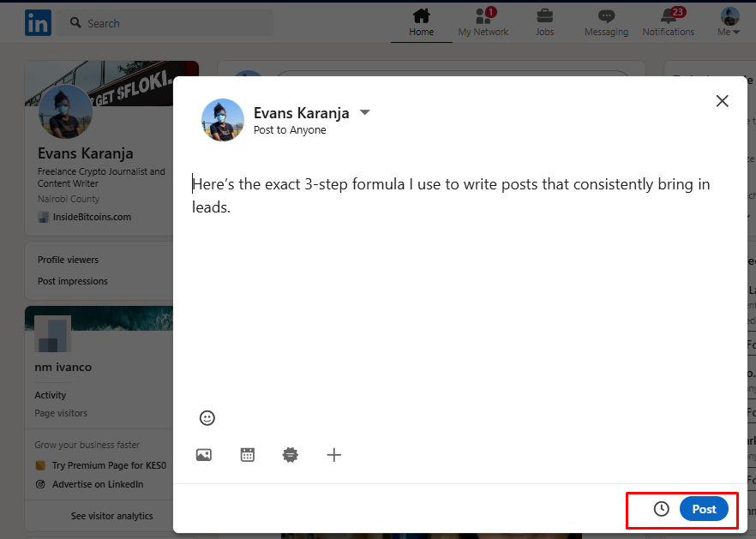Screen dimensions: 756x539
Task: Open the My Network tab
Action: click(x=483, y=21)
